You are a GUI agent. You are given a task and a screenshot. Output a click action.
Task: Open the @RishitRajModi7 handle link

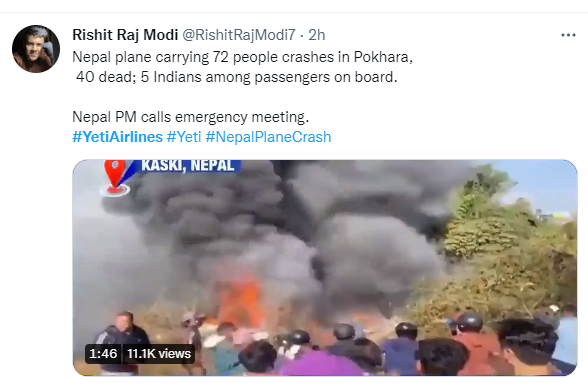click(x=239, y=35)
